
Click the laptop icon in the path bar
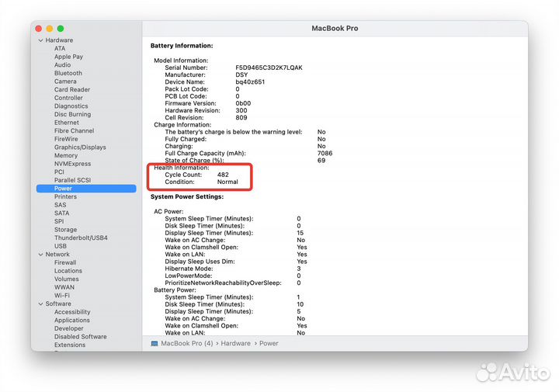(x=155, y=343)
